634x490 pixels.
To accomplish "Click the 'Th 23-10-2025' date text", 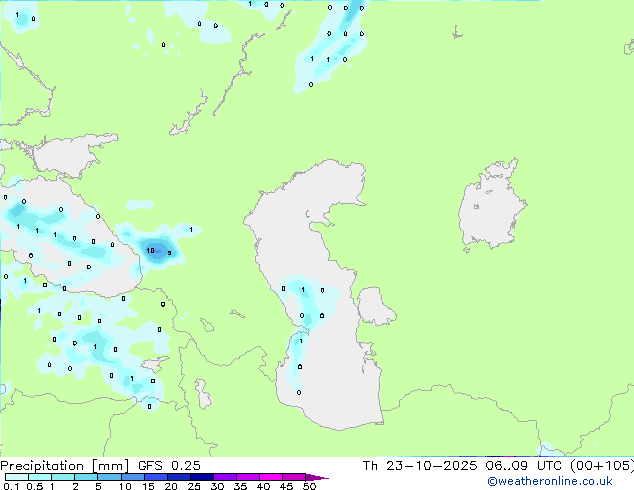I will click(x=420, y=466).
